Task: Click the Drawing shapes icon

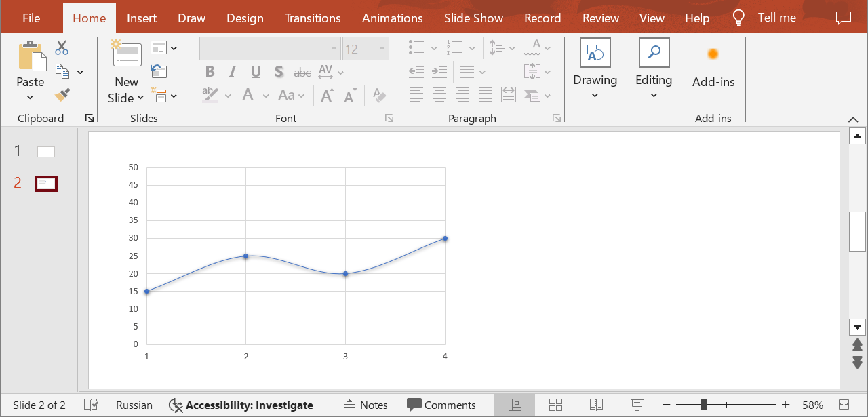Action: point(595,53)
